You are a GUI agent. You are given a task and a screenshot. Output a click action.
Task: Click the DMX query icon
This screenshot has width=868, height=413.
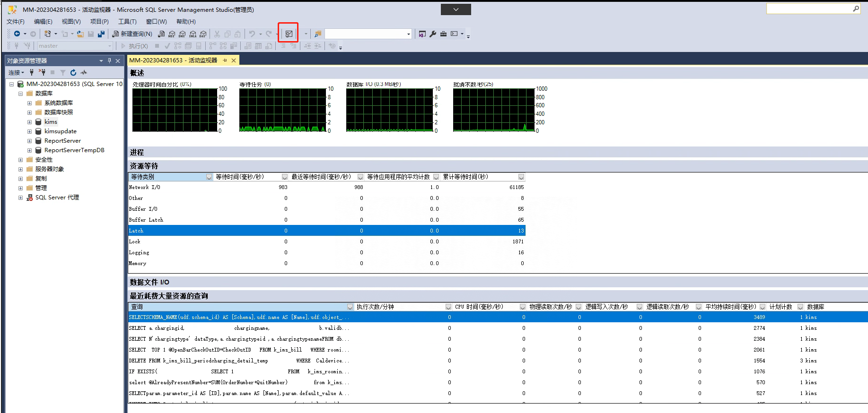click(x=182, y=34)
